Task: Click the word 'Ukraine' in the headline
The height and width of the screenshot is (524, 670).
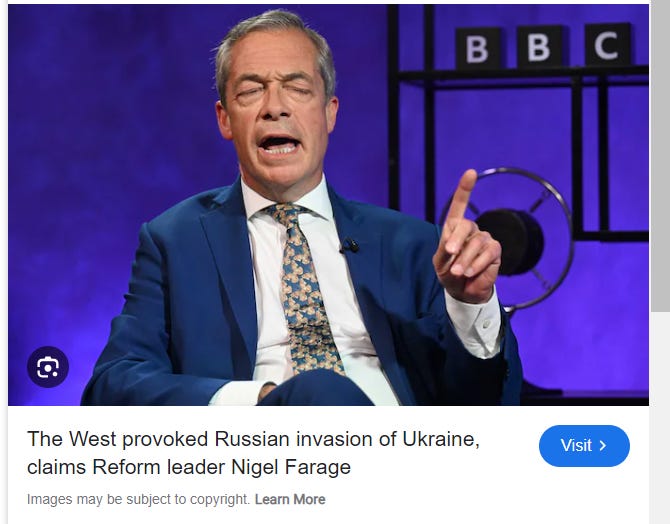Action: tap(441, 439)
